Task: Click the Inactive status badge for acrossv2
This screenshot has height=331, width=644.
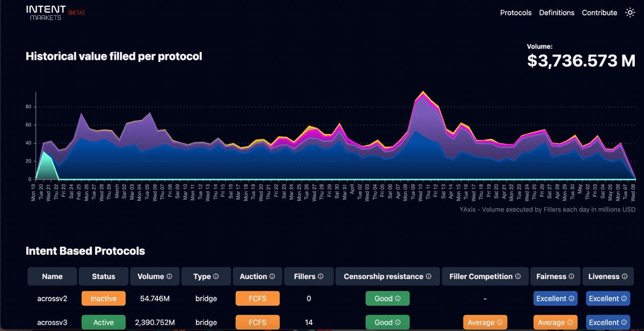Action: 104,299
